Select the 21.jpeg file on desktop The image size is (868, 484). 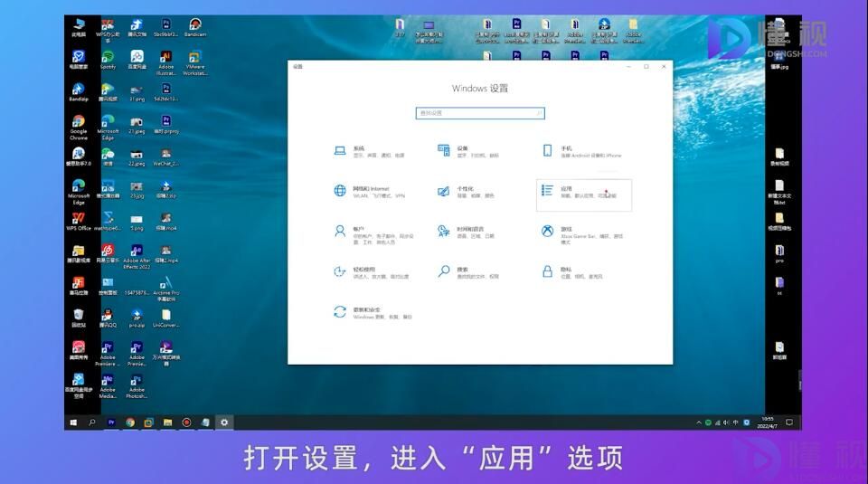pyautogui.click(x=137, y=125)
